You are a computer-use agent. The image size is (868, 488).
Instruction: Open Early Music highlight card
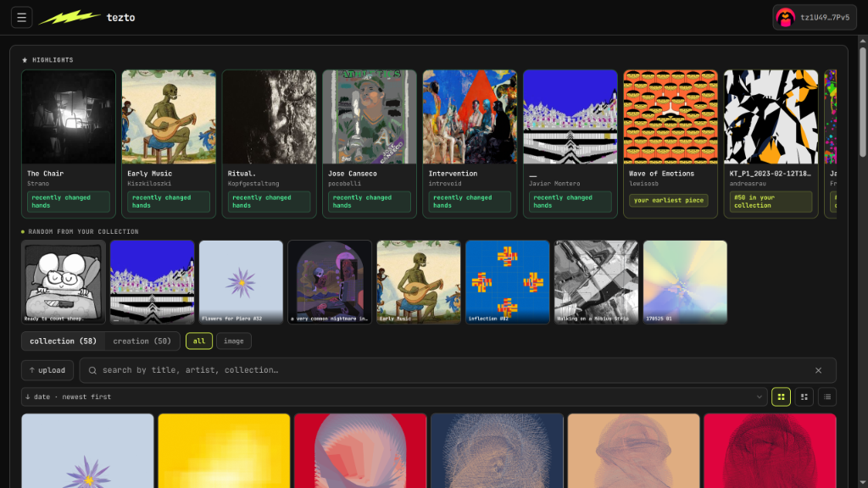pos(169,144)
